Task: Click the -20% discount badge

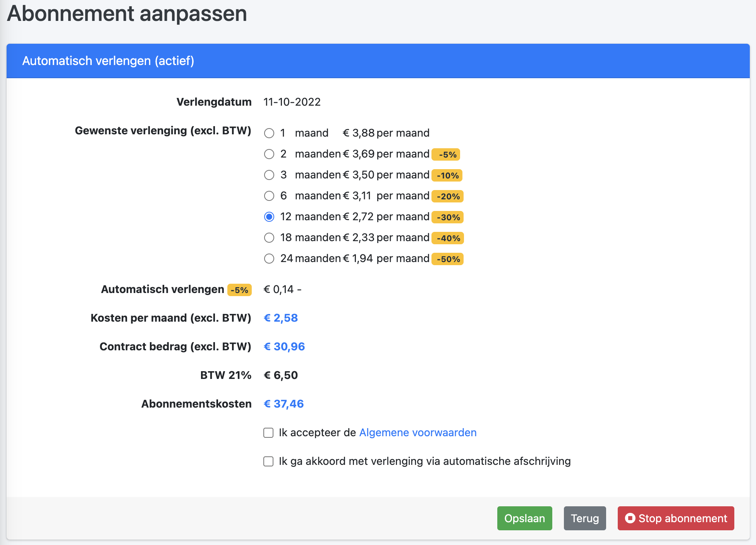Action: (447, 196)
